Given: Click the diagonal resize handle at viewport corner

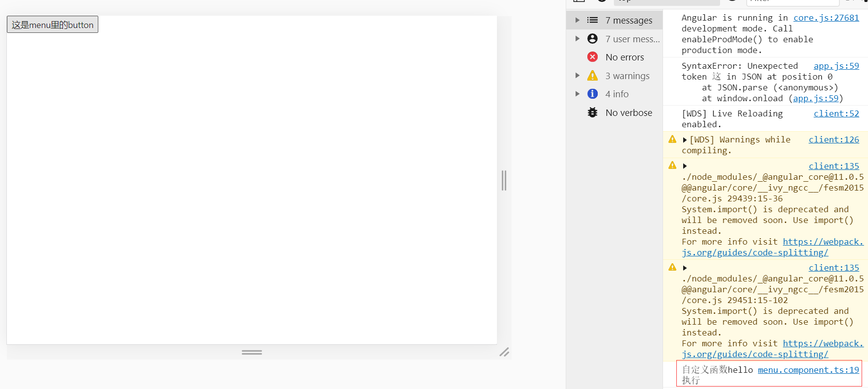Looking at the screenshot, I should (x=504, y=352).
